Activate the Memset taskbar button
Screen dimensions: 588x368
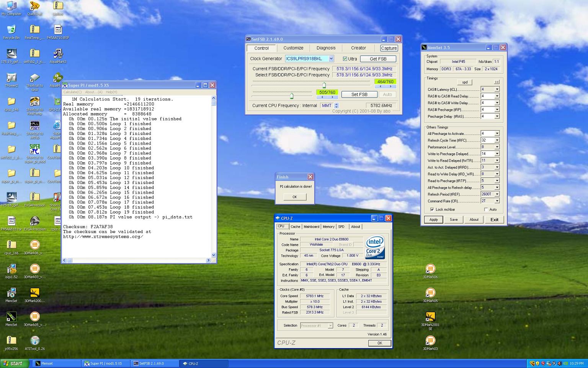click(x=57, y=363)
